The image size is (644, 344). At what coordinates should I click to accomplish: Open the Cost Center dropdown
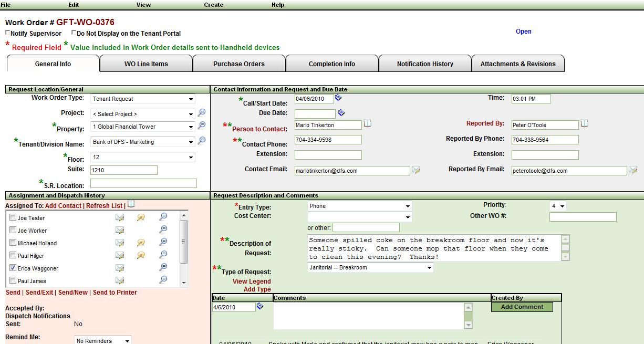click(359, 217)
